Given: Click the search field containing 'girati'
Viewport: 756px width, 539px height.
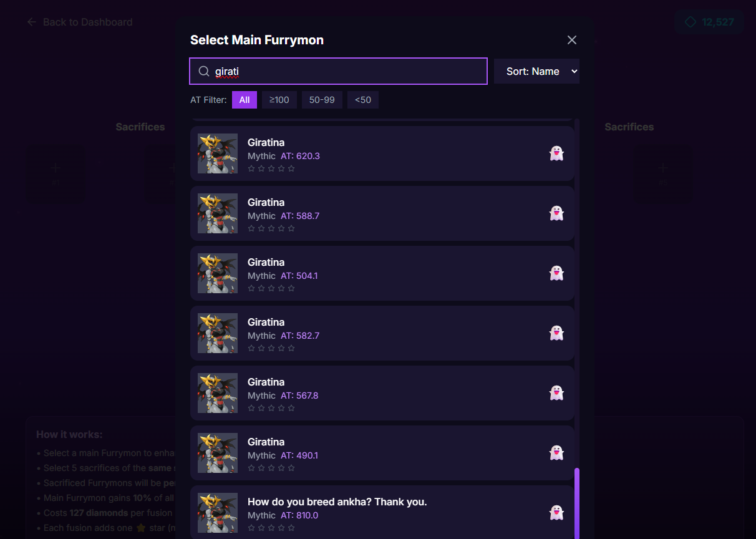Looking at the screenshot, I should 338,71.
